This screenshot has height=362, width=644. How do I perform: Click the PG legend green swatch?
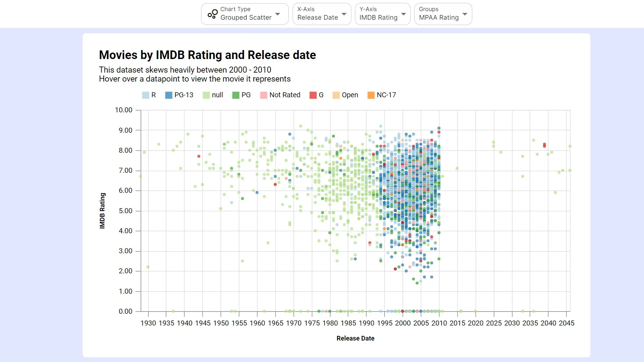click(x=236, y=95)
